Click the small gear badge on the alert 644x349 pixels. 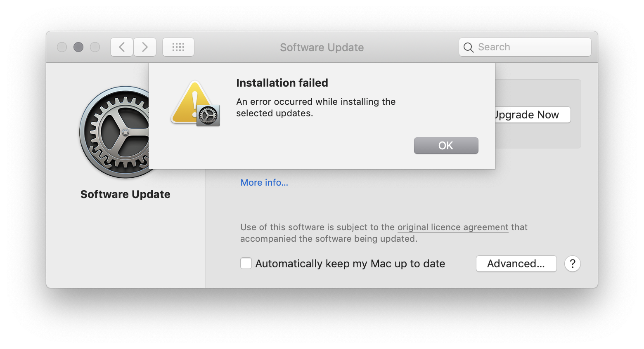pyautogui.click(x=208, y=116)
